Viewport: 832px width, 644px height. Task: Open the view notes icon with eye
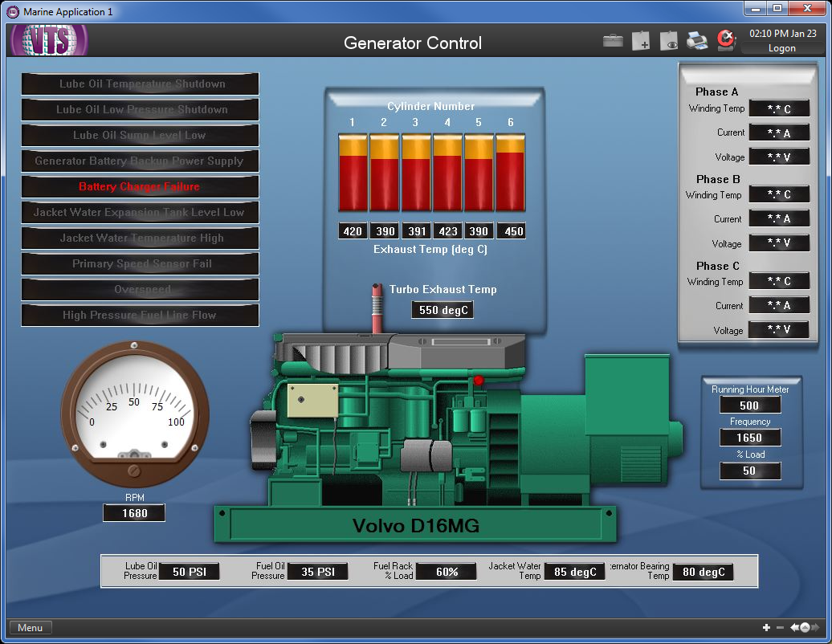[668, 40]
